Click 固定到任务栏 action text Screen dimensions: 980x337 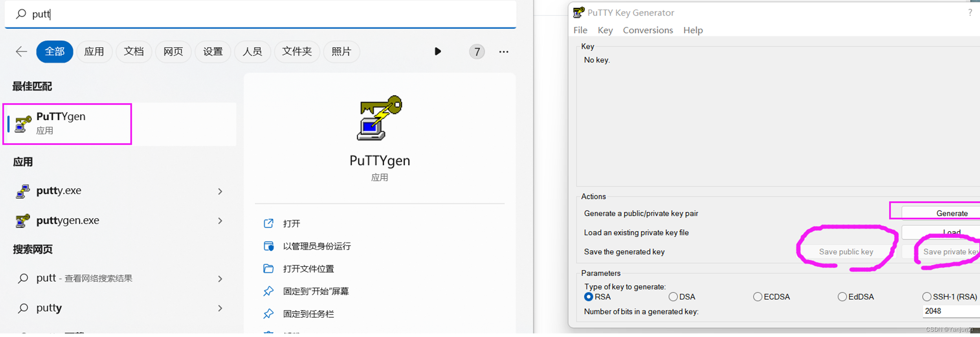pyautogui.click(x=308, y=314)
